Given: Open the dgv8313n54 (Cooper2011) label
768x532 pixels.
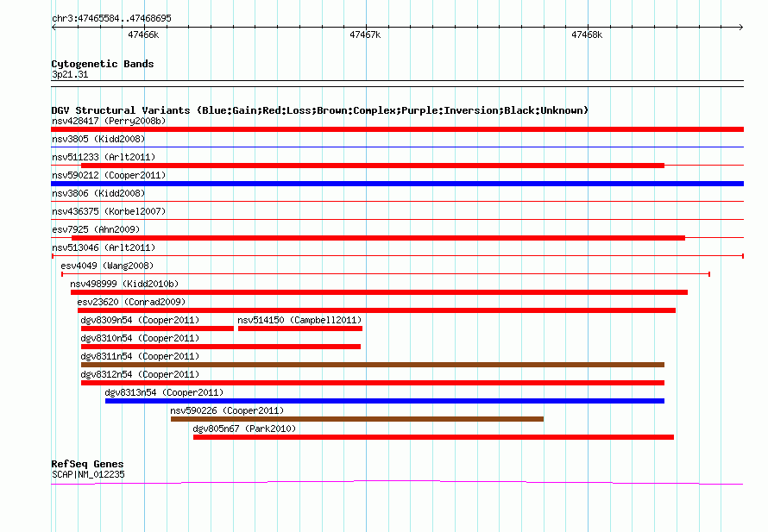Looking at the screenshot, I should 164,392.
